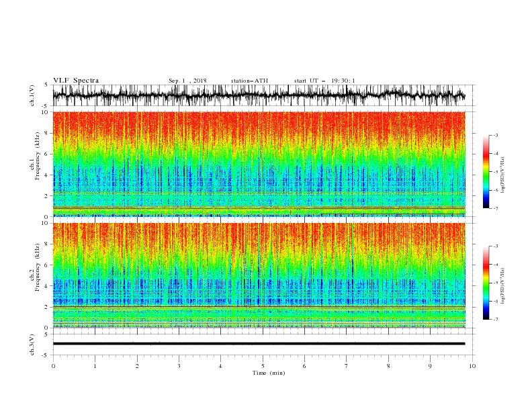
Task: Click the time axis tick label "2"
Action: (x=137, y=366)
